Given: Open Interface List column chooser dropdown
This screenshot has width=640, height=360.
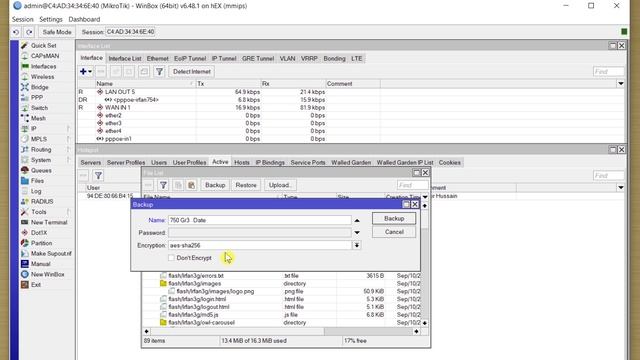Looking at the screenshot, I should [x=620, y=84].
